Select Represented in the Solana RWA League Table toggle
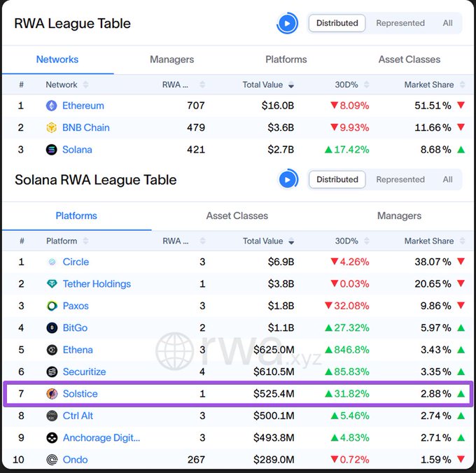 tap(400, 179)
